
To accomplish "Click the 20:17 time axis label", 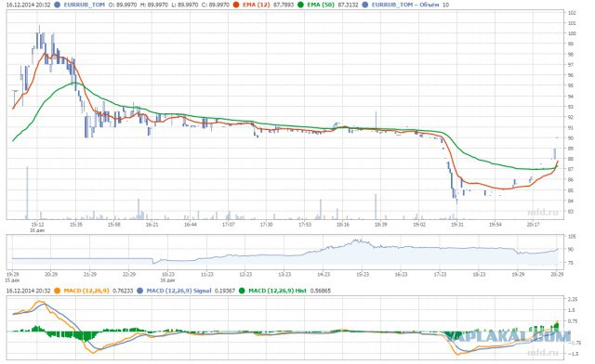I will (x=533, y=225).
